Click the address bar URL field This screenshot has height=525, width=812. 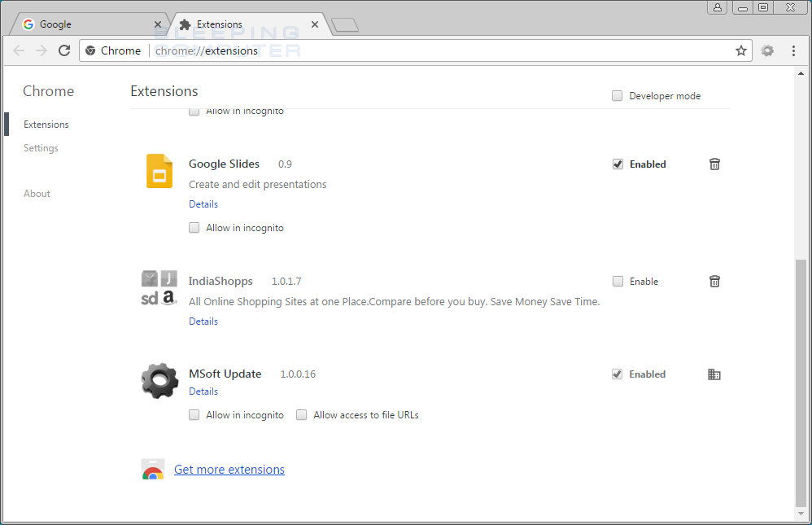416,50
